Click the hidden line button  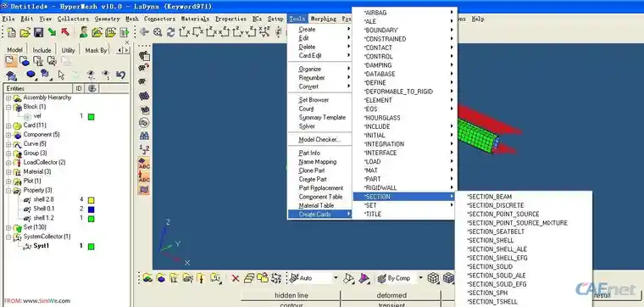click(x=291, y=295)
